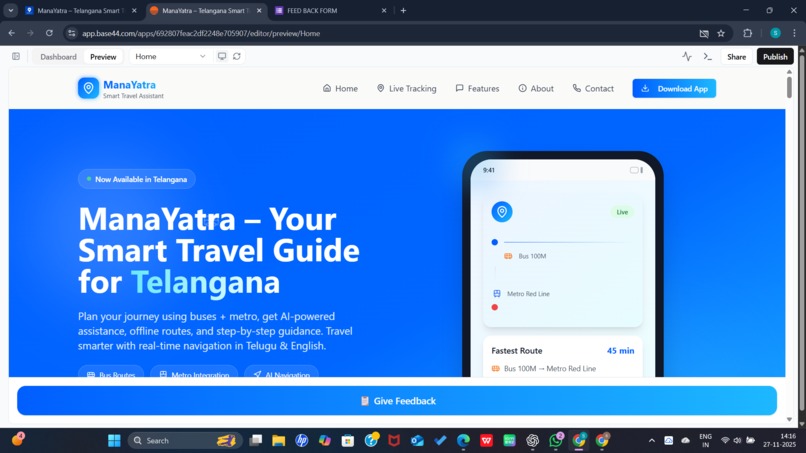Image resolution: width=806 pixels, height=453 pixels.
Task: Click the Publish button
Action: tap(775, 57)
